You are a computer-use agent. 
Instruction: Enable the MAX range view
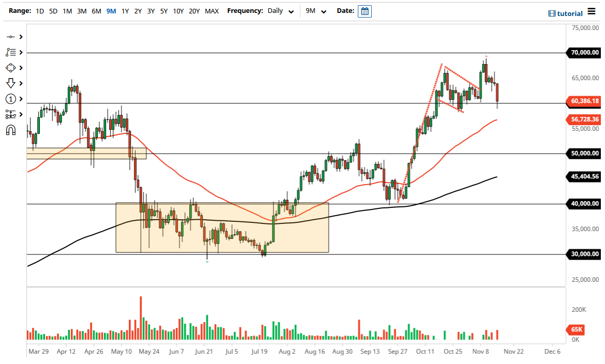(211, 11)
